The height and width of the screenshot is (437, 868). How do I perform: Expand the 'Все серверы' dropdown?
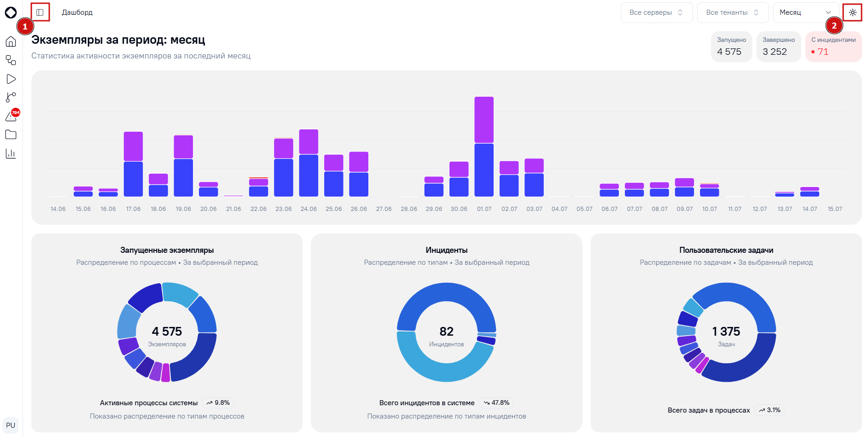click(x=656, y=12)
